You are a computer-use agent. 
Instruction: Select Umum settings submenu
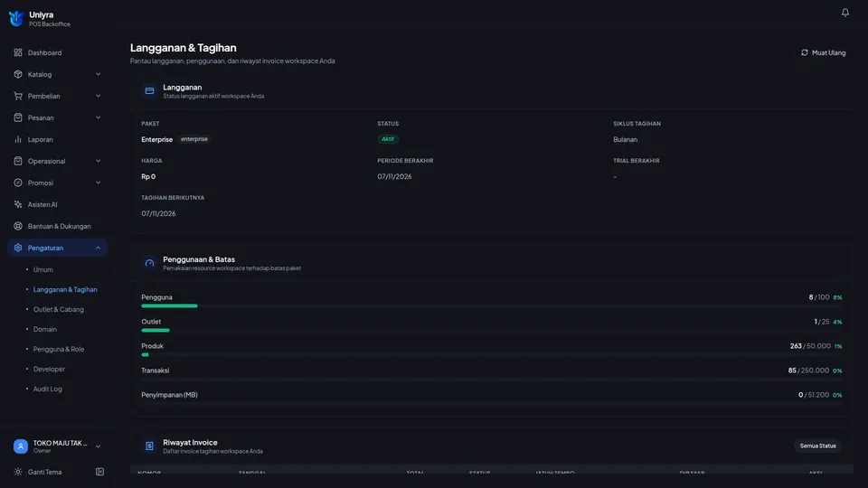pyautogui.click(x=43, y=269)
